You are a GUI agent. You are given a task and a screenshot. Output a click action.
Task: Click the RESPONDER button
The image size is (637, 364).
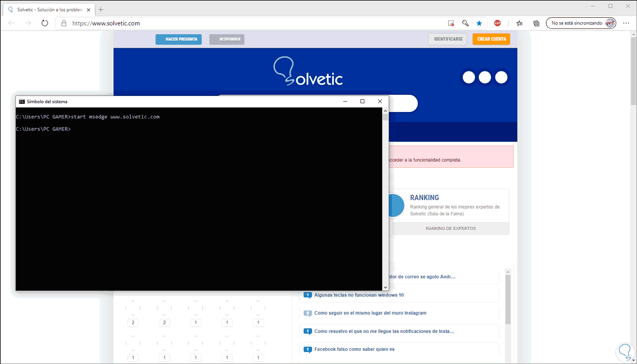click(x=227, y=39)
